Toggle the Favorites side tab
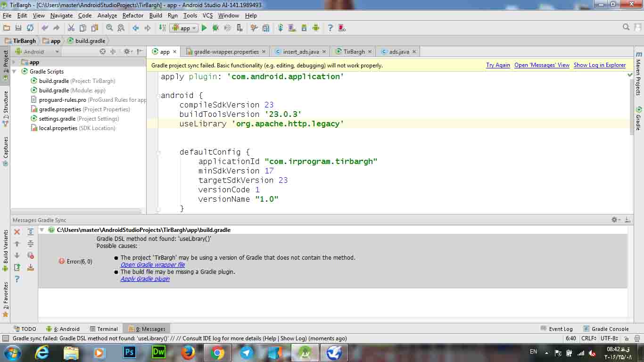644x362 pixels. tap(5, 299)
